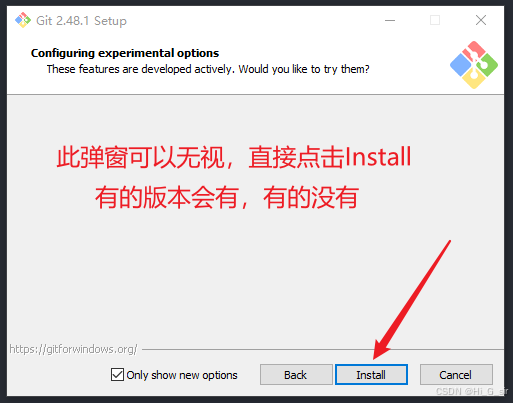513x403 pixels.
Task: Click the "Configuring experimental options" heading
Action: [x=125, y=53]
